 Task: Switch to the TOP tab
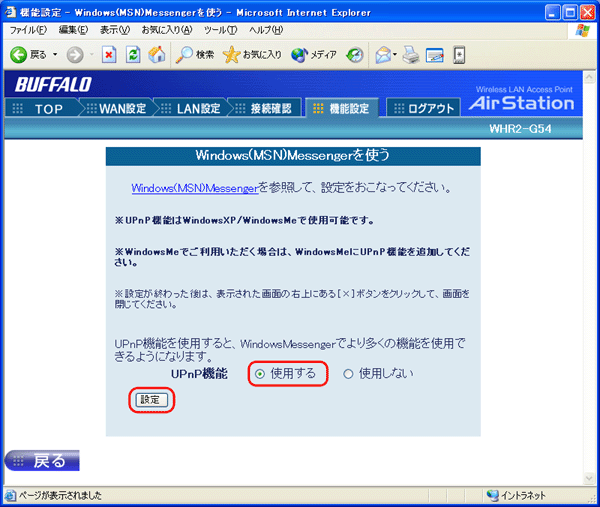tap(42, 108)
